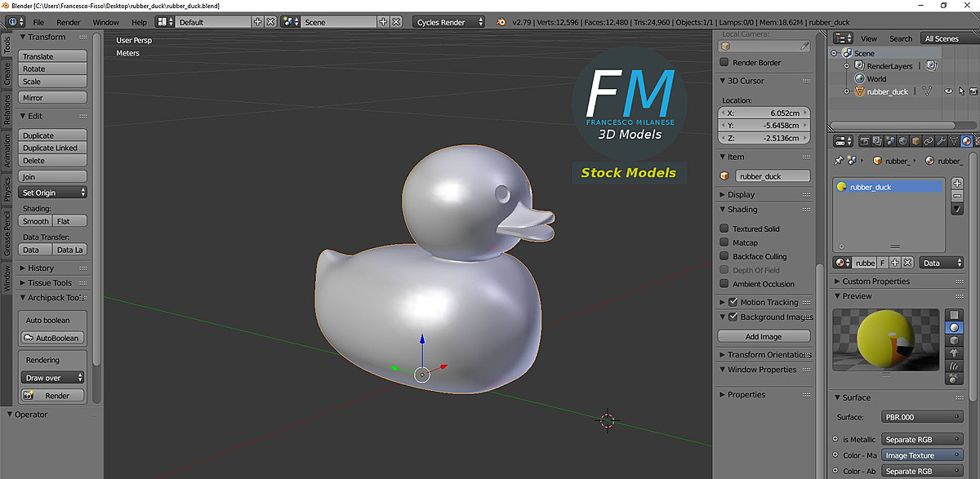Viewport: 980px width, 479px height.
Task: Switch to Render properties camera icon
Action: coord(864,141)
